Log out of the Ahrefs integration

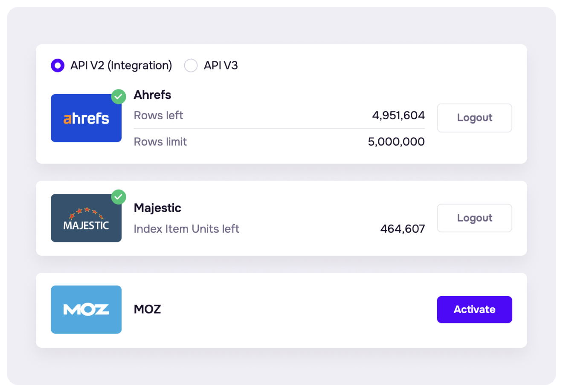[474, 118]
